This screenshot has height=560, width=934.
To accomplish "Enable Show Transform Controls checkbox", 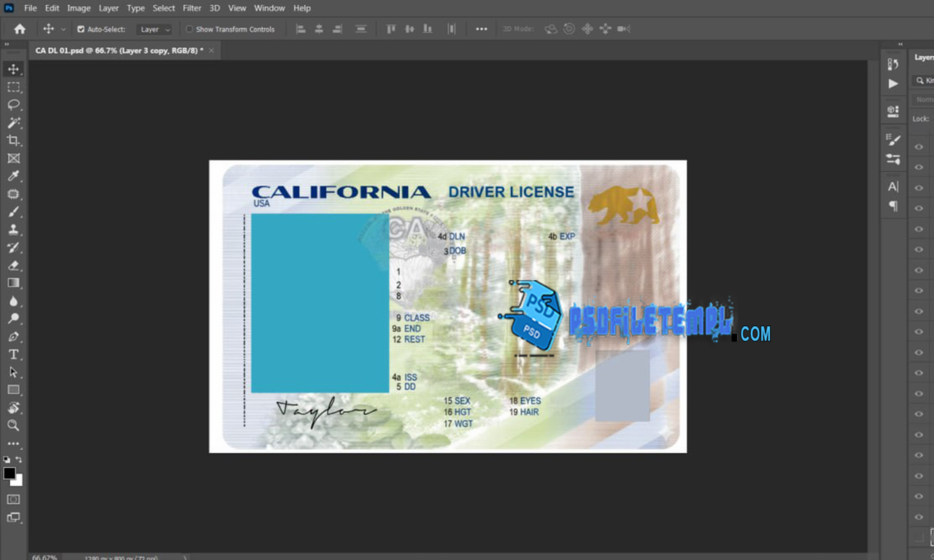I will 190,29.
